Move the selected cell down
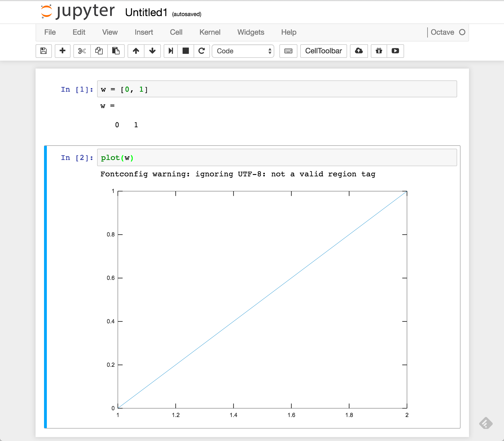Image resolution: width=504 pixels, height=441 pixels. pyautogui.click(x=152, y=51)
